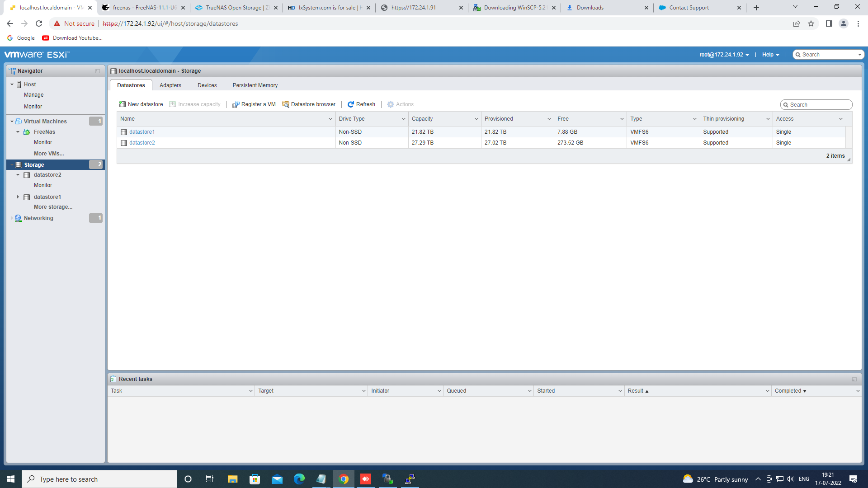This screenshot has width=868, height=488.
Task: Click the datastore1 icon in Navigator
Action: click(x=27, y=197)
